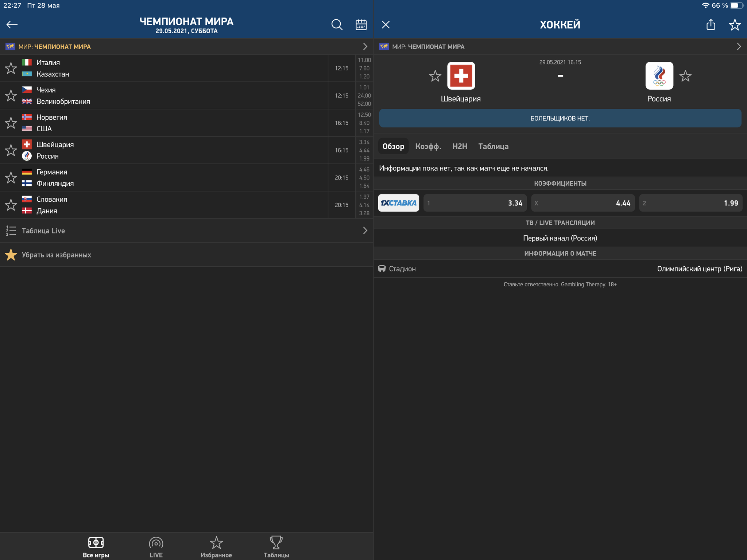Screen dimensions: 747x560
Task: Open Таблицы trophy icon in bottom bar
Action: coord(276,547)
